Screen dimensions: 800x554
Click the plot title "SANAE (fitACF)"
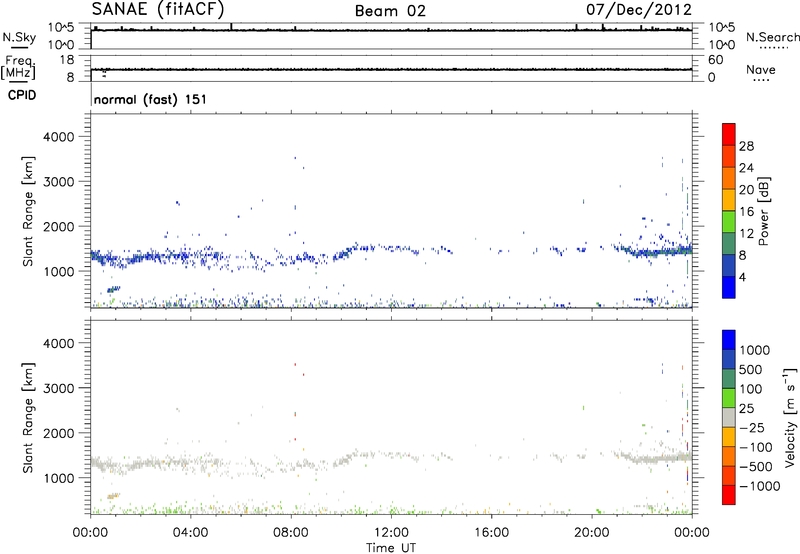click(158, 9)
